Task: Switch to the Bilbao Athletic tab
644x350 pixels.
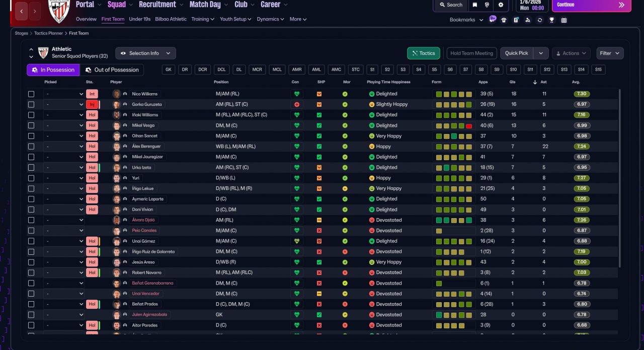Action: 171,19
